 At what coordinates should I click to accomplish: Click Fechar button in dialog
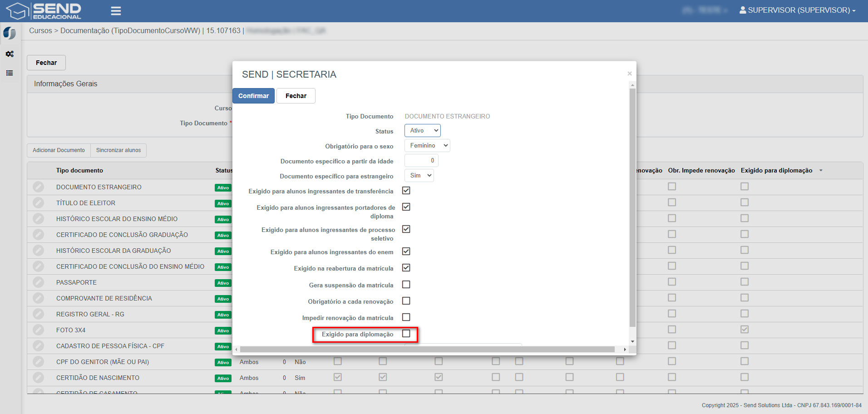click(x=296, y=96)
